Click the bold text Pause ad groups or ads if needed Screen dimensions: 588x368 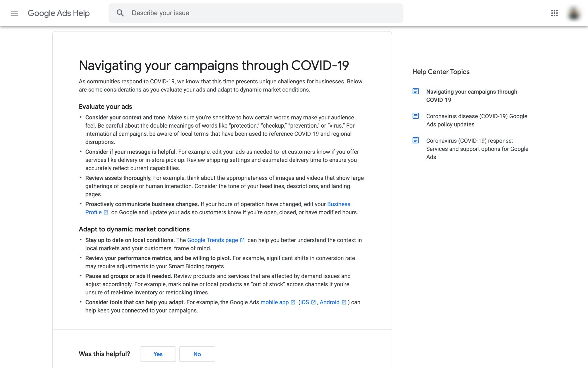(129, 276)
